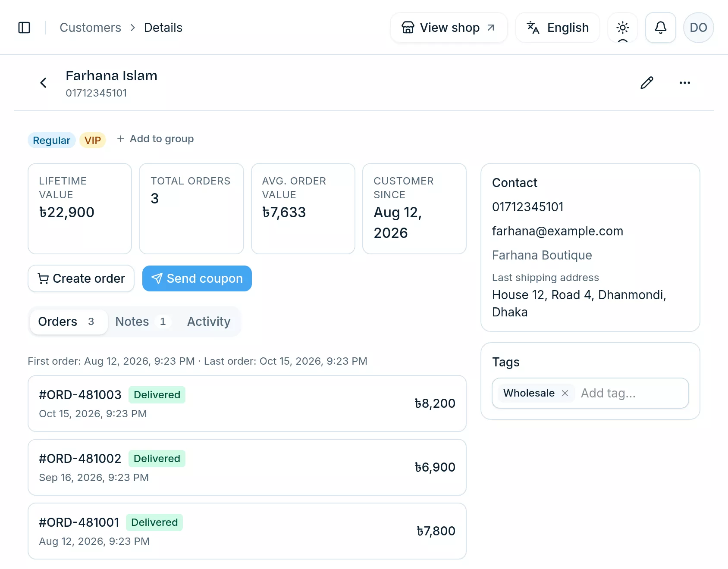Image resolution: width=728 pixels, height=569 pixels.
Task: Open the English language selector
Action: (558, 28)
